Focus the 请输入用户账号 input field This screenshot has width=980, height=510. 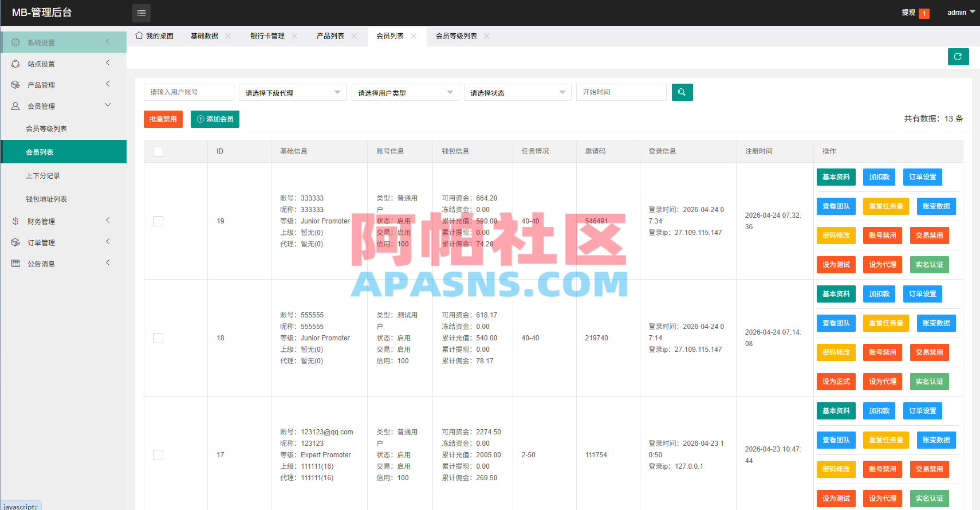[189, 92]
